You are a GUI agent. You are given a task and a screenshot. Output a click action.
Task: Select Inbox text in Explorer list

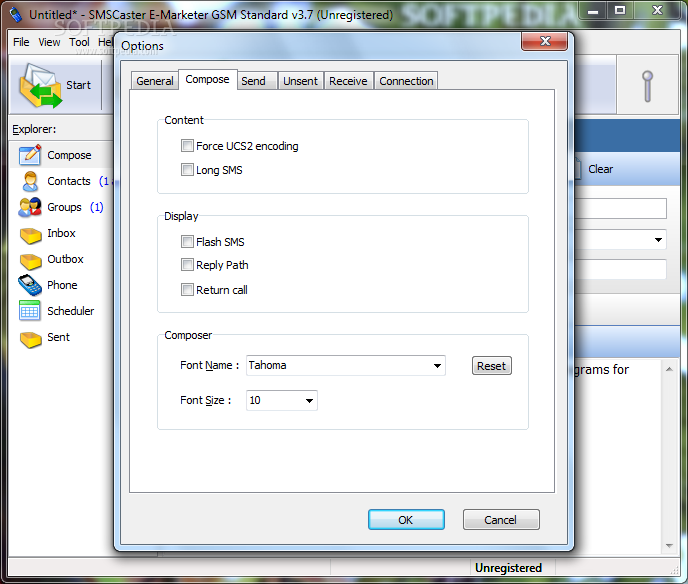[x=61, y=233]
